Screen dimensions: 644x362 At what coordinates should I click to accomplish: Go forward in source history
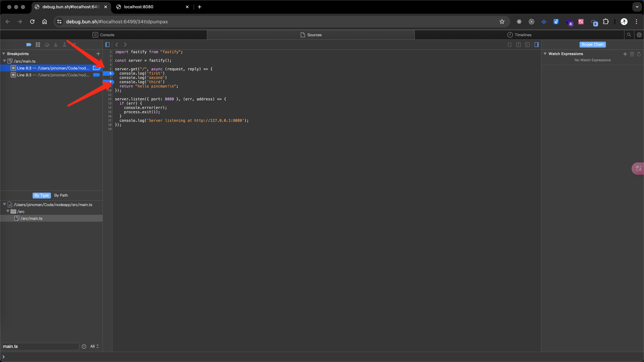tap(125, 45)
